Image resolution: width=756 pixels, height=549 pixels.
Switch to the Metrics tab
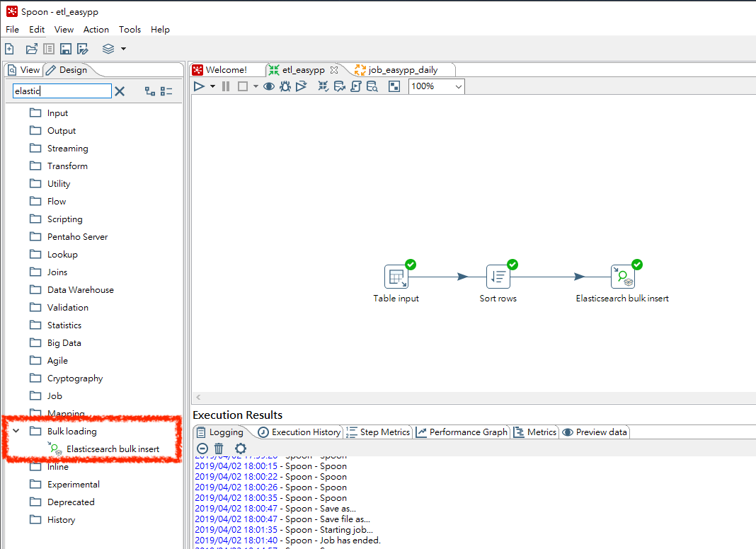(535, 432)
